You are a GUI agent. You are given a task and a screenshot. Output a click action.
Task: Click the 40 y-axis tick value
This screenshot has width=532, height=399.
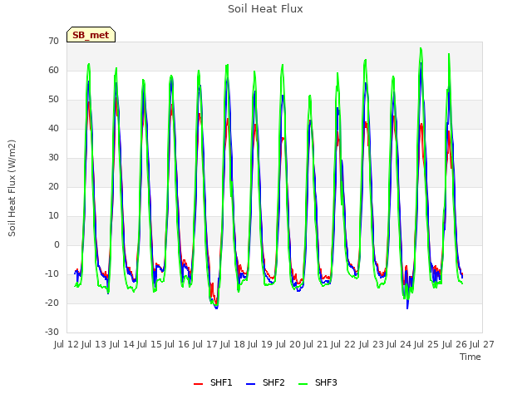(x=53, y=128)
